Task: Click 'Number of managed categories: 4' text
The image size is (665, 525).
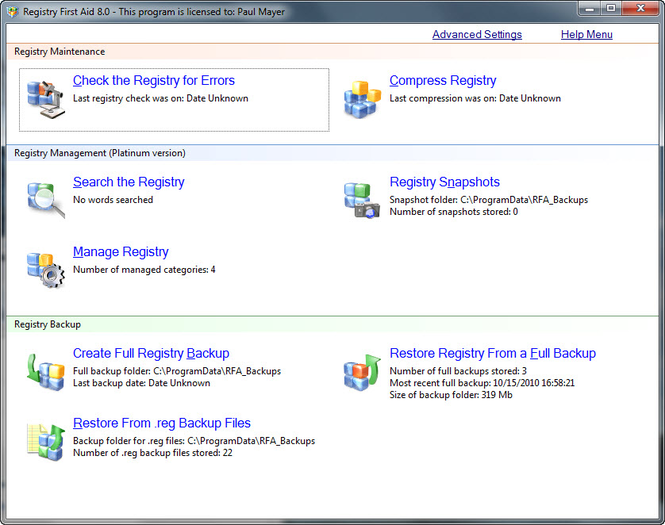Action: [x=144, y=270]
